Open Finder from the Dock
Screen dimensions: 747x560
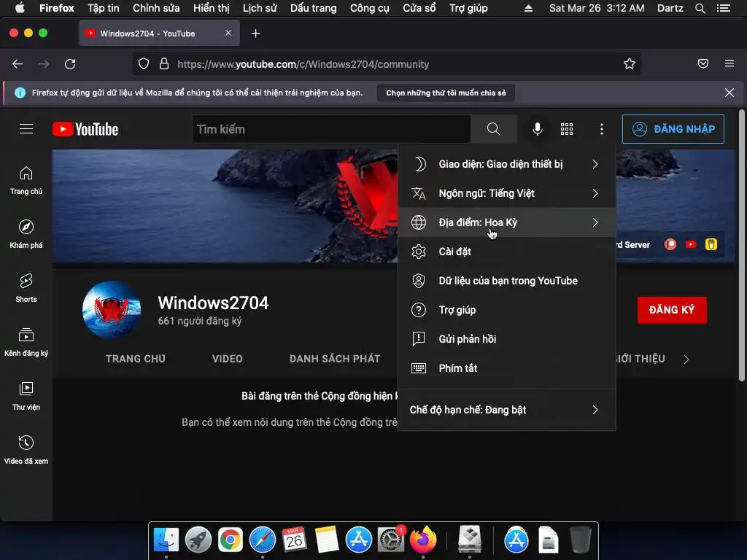[166, 540]
